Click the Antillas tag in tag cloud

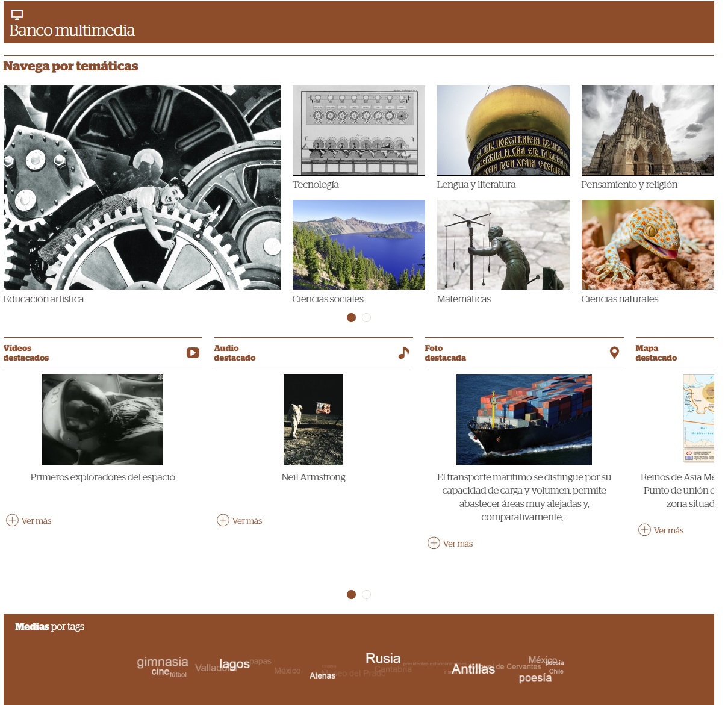473,669
